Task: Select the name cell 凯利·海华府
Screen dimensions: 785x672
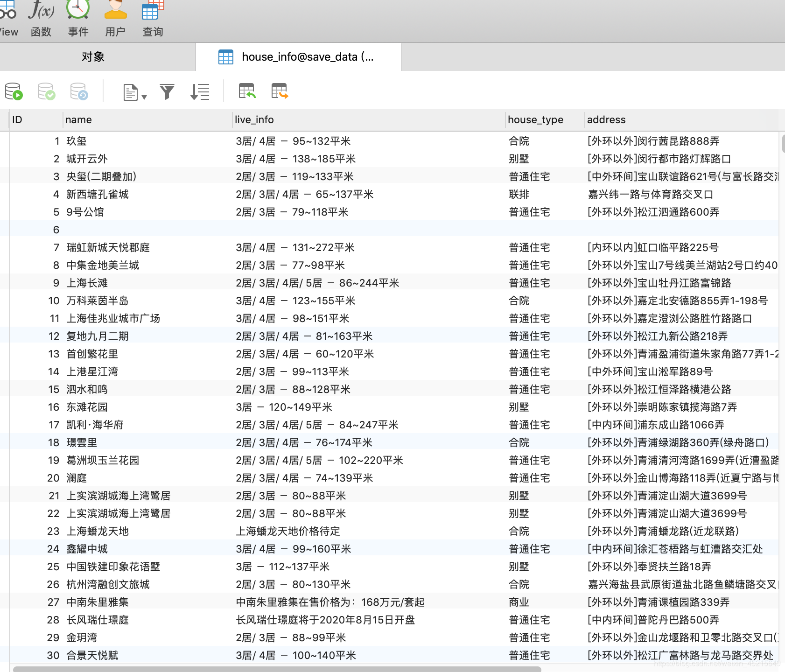Action: pos(95,425)
